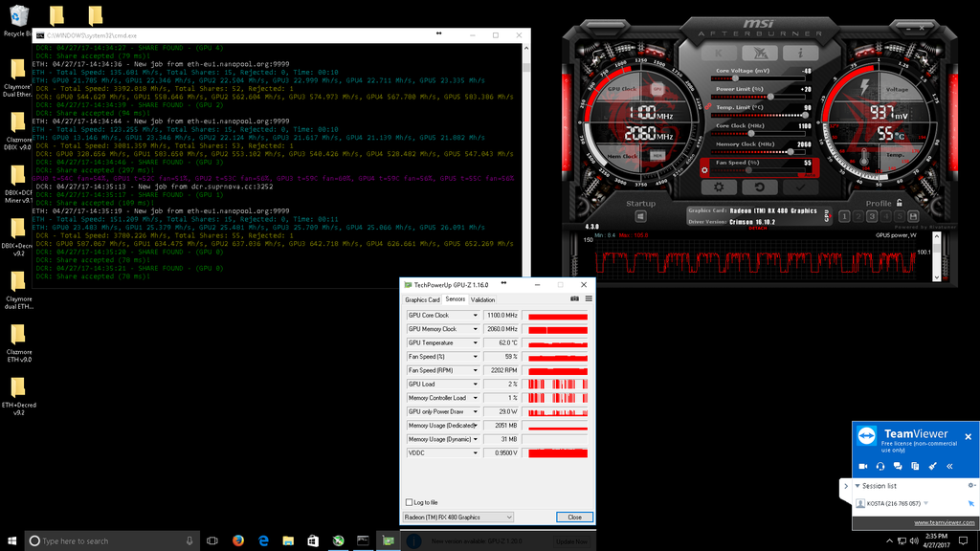The image size is (980, 551).
Task: Open Task View on the taskbar
Action: point(212,541)
